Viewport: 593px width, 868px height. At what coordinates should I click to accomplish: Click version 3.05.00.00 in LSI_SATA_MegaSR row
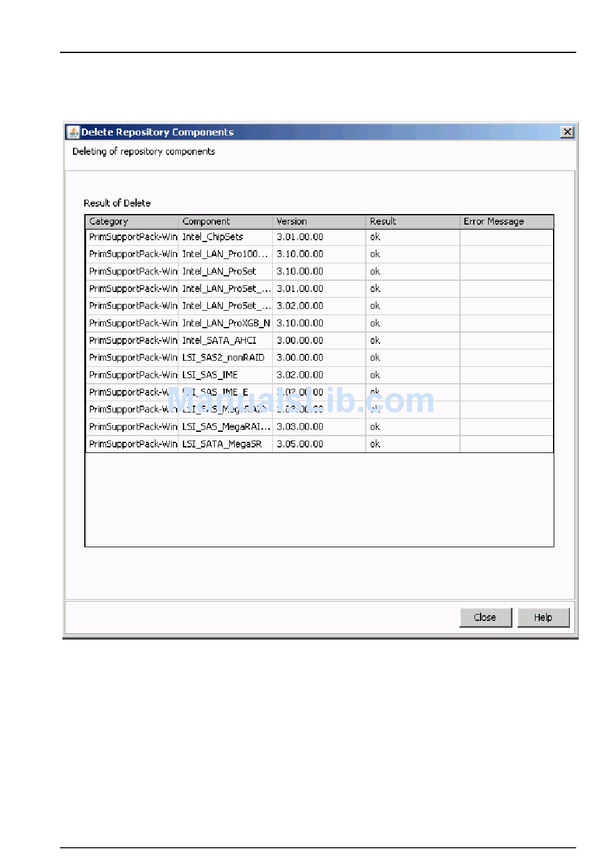point(319,444)
